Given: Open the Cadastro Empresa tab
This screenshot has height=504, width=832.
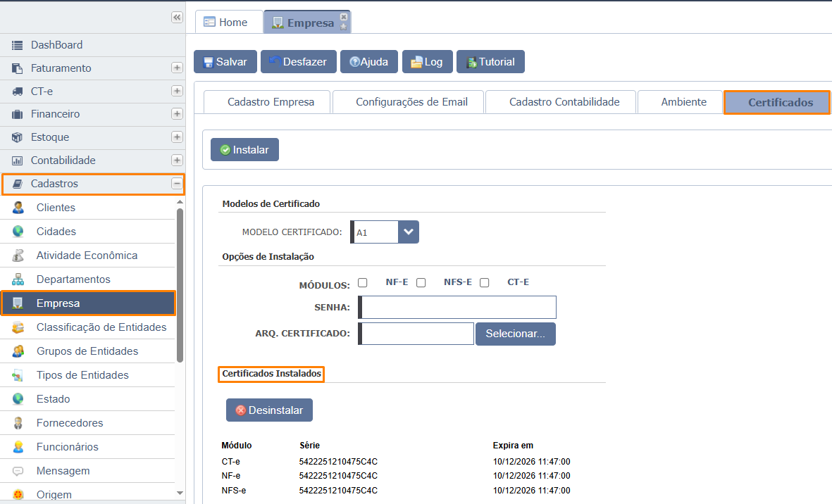Looking at the screenshot, I should click(268, 102).
